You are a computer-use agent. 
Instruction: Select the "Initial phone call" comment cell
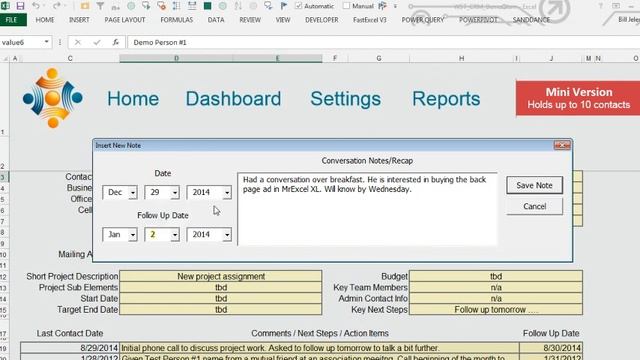click(319, 348)
